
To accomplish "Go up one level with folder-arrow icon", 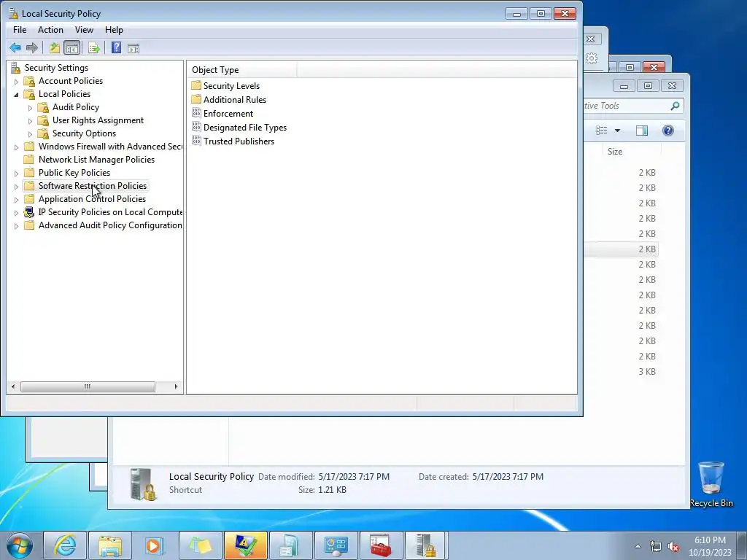I will point(54,47).
